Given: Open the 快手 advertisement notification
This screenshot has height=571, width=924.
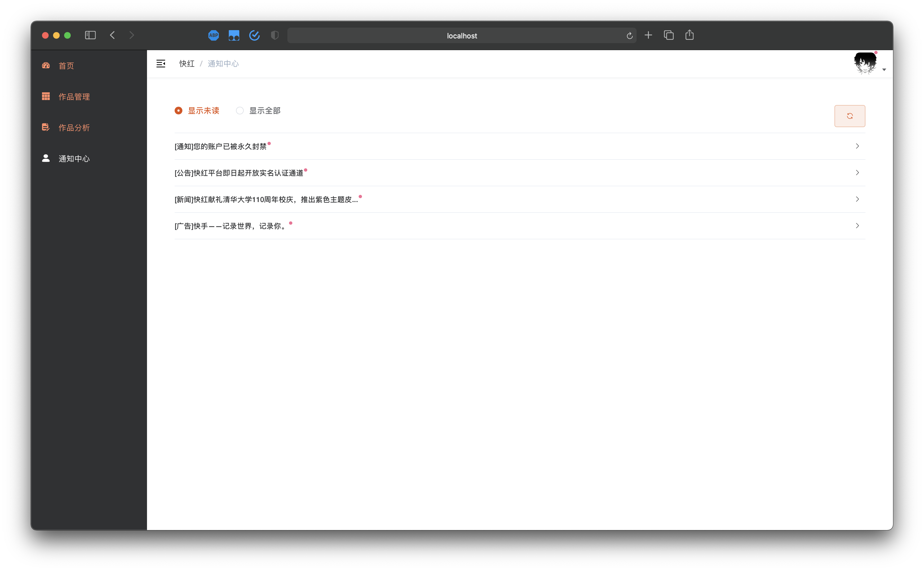Looking at the screenshot, I should click(858, 226).
